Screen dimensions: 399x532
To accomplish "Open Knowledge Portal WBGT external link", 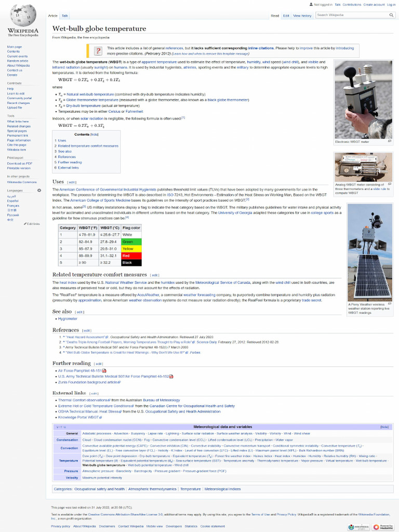I will [x=78, y=417].
